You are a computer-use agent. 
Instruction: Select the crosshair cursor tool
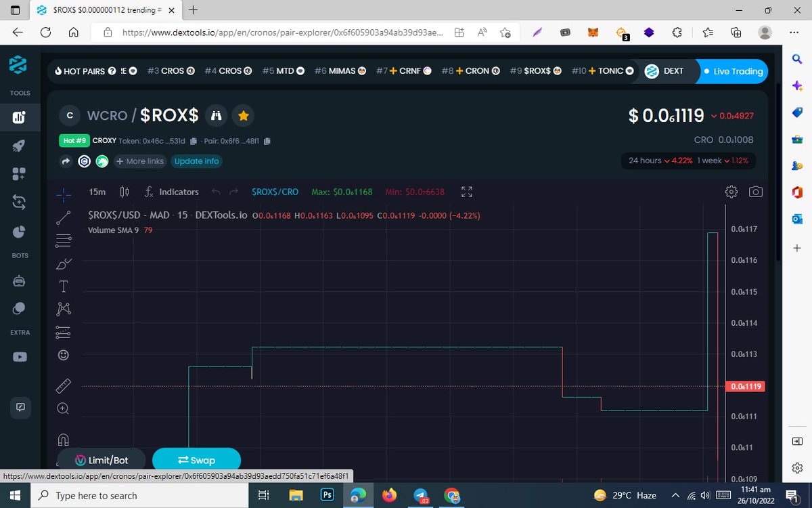tap(63, 194)
